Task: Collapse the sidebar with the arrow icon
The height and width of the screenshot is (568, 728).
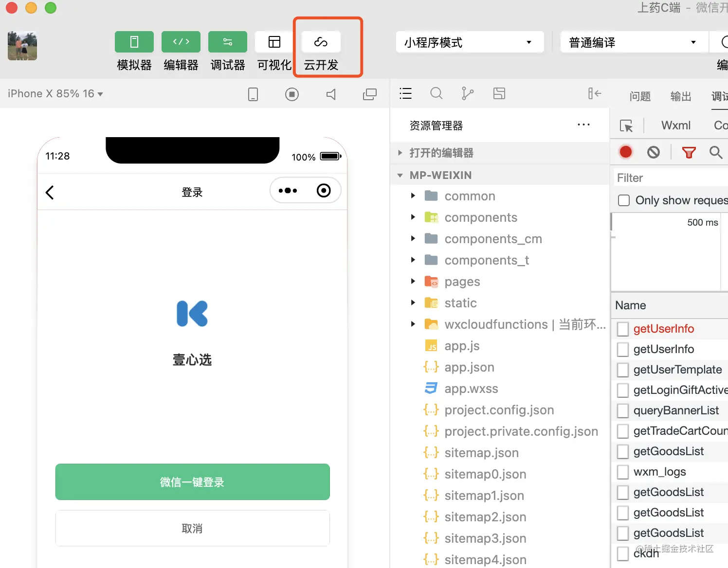Action: (595, 93)
